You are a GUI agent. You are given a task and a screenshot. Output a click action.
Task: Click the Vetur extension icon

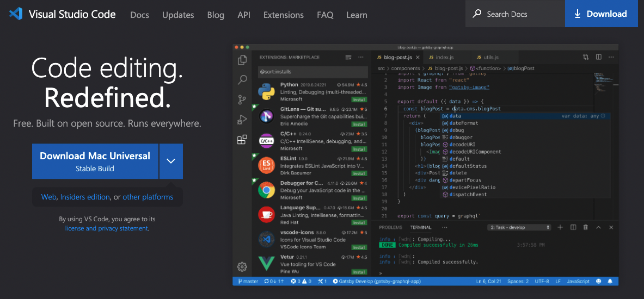click(x=266, y=263)
